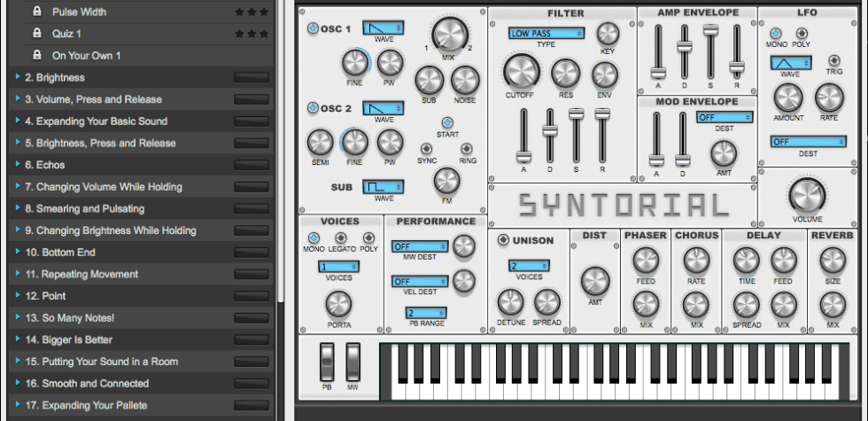
Task: Select lesson 10. Bottom End
Action: pyautogui.click(x=141, y=252)
